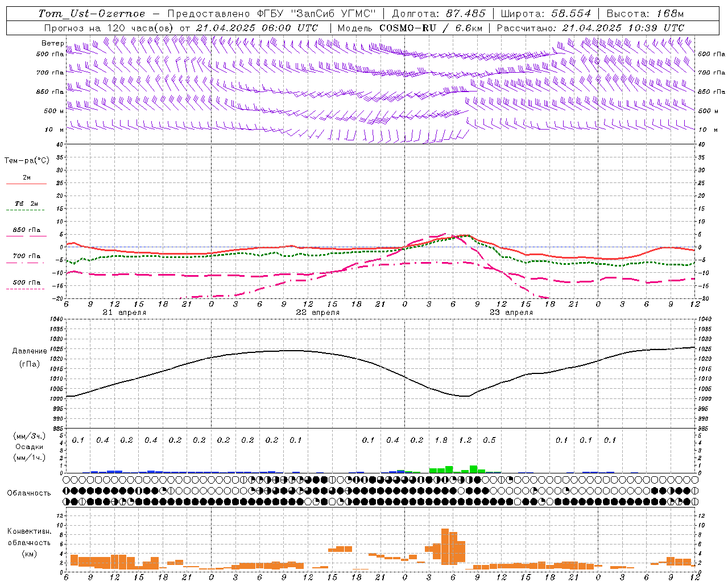The width and height of the screenshot is (728, 582).
Task: Click the Высота: 168м elevation field
Action: pyautogui.click(x=645, y=14)
